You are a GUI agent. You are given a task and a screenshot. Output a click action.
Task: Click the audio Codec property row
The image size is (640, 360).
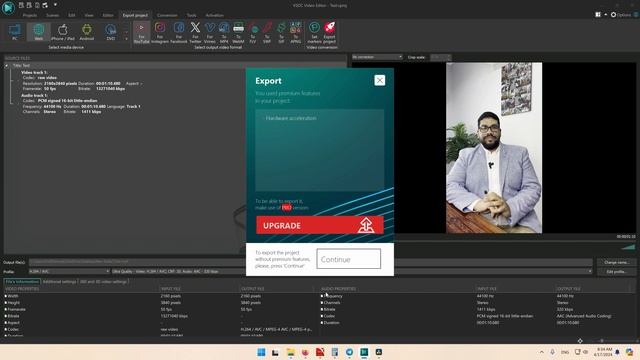[x=478, y=316]
